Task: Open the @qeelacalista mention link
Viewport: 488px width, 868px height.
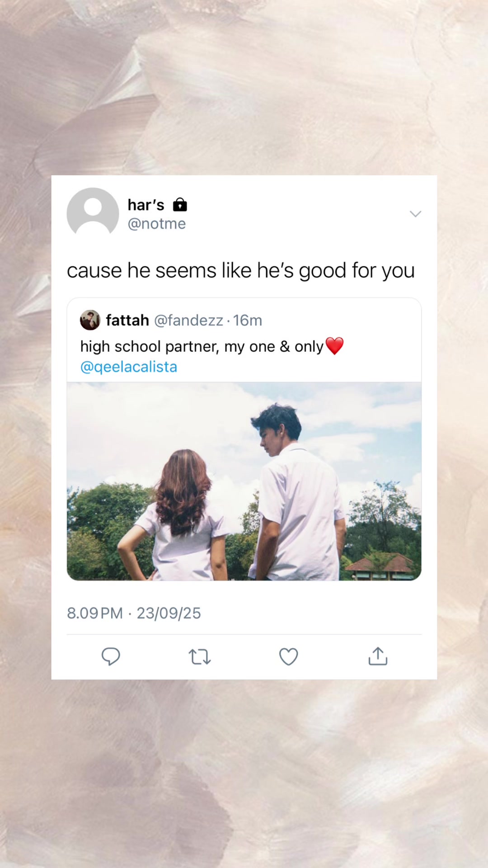Action: tap(129, 367)
